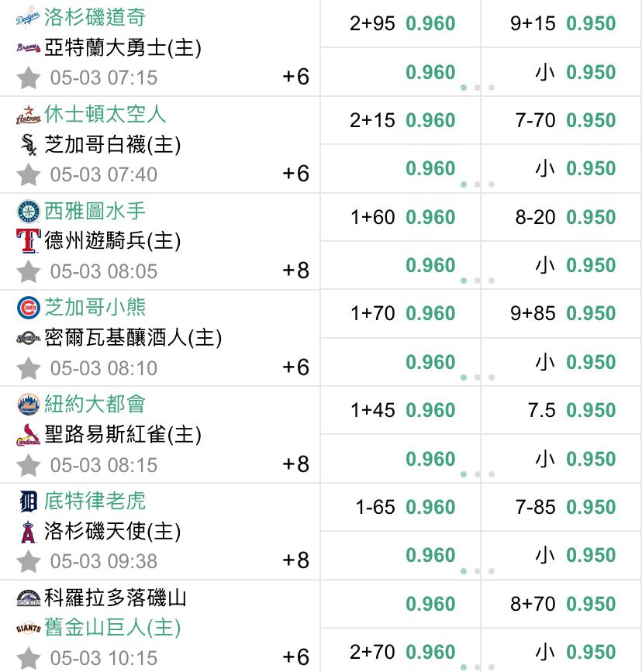Expand +8 markets for Mariners vs Rangers

pyautogui.click(x=295, y=271)
